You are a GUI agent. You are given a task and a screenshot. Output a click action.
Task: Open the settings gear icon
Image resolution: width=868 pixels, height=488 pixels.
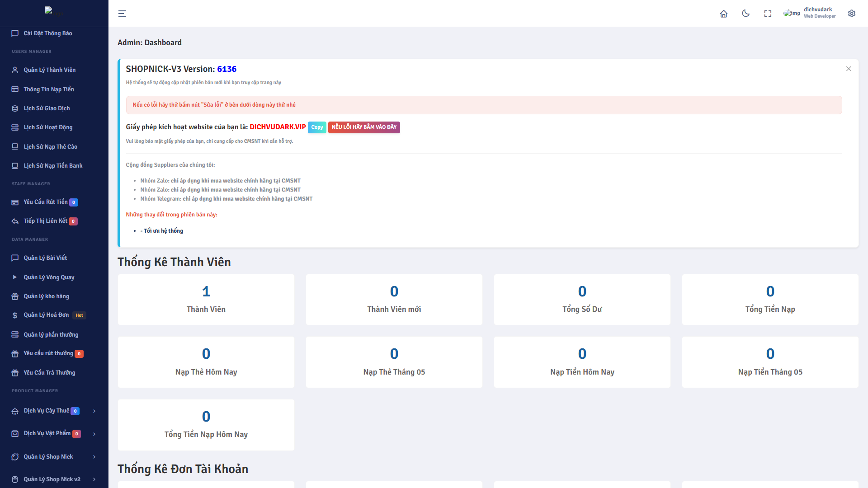pyautogui.click(x=852, y=14)
